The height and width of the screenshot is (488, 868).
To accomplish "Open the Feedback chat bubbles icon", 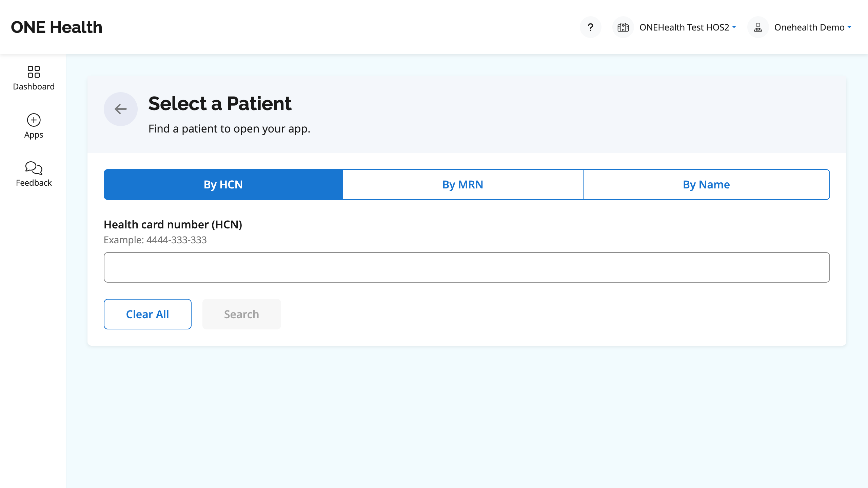I will (34, 168).
